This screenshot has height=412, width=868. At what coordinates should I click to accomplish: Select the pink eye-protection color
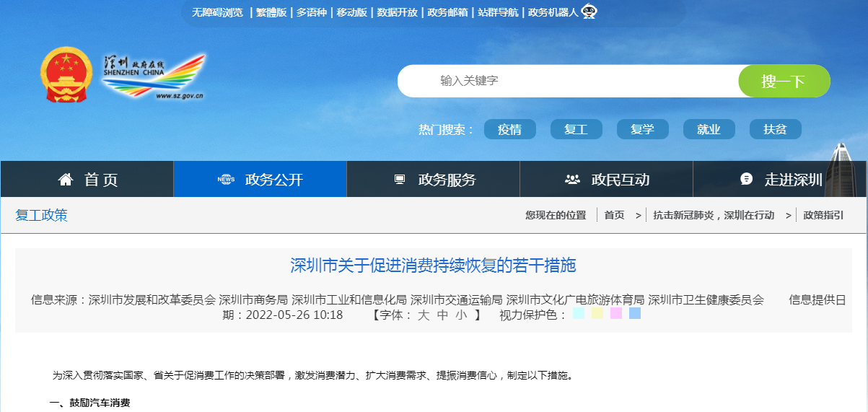pos(615,314)
